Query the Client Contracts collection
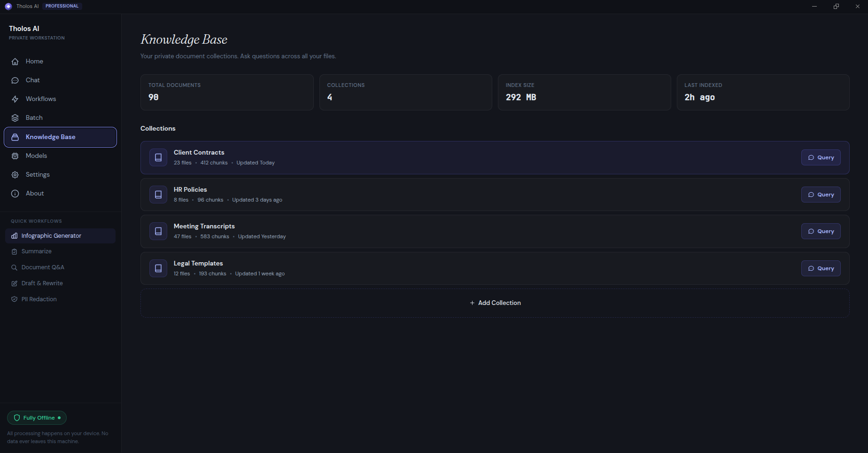The image size is (868, 453). (x=821, y=157)
